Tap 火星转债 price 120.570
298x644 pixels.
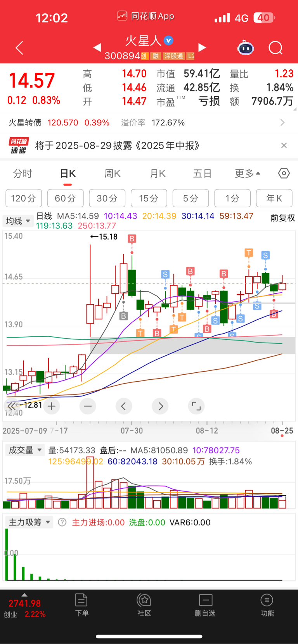[x=63, y=123]
